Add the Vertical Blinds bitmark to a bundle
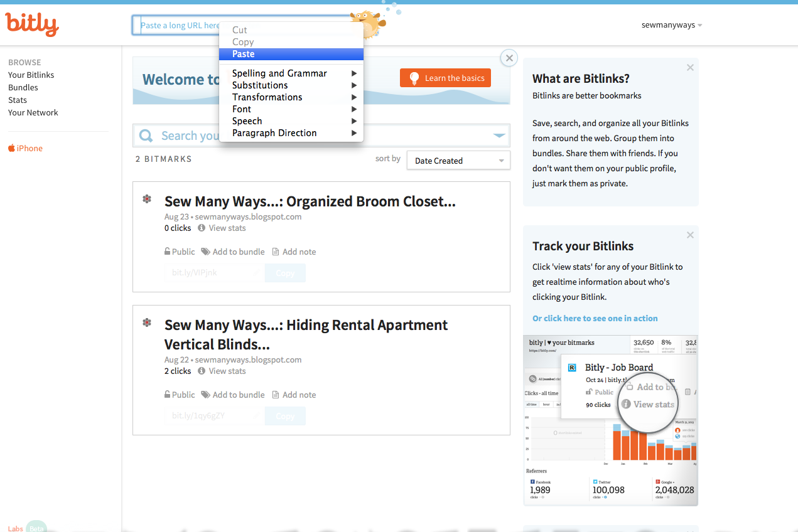Image resolution: width=798 pixels, height=532 pixels. click(239, 395)
